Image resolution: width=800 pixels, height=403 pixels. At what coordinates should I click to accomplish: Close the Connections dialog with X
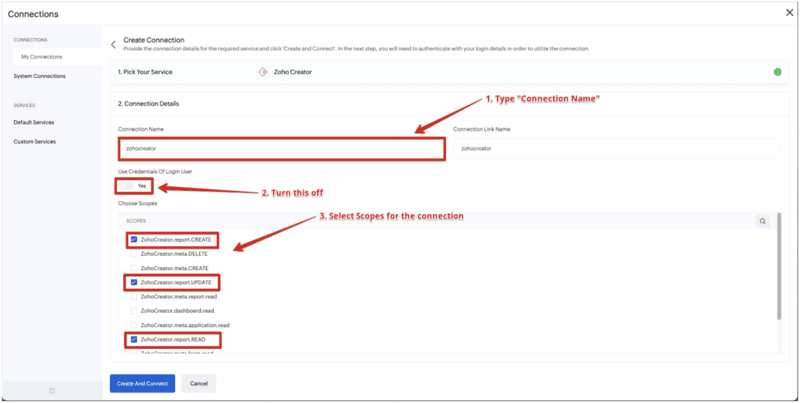point(787,12)
